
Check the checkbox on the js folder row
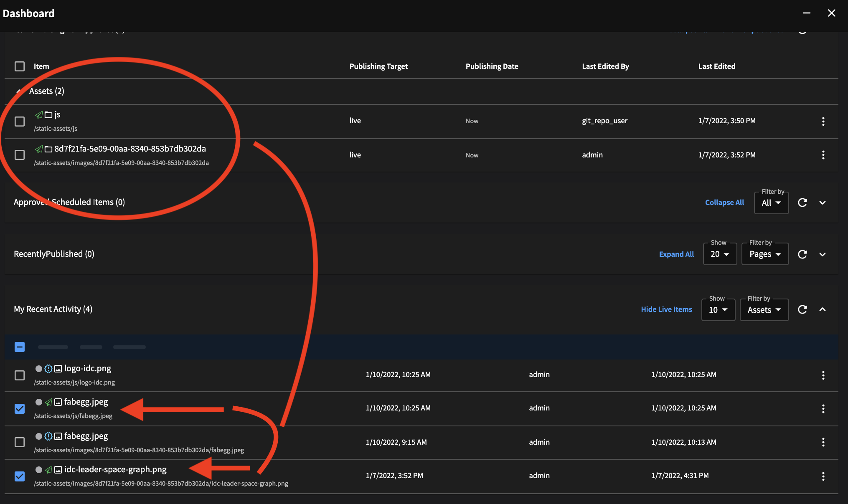click(x=19, y=121)
